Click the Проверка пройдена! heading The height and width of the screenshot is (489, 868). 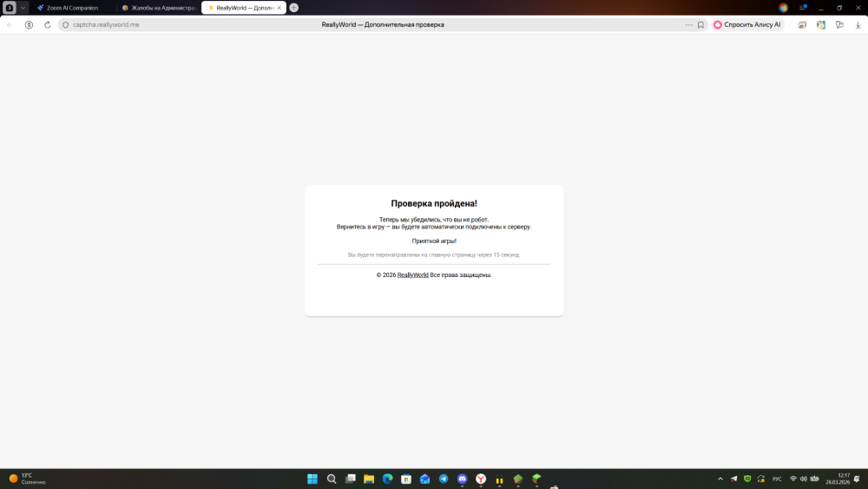tap(434, 204)
